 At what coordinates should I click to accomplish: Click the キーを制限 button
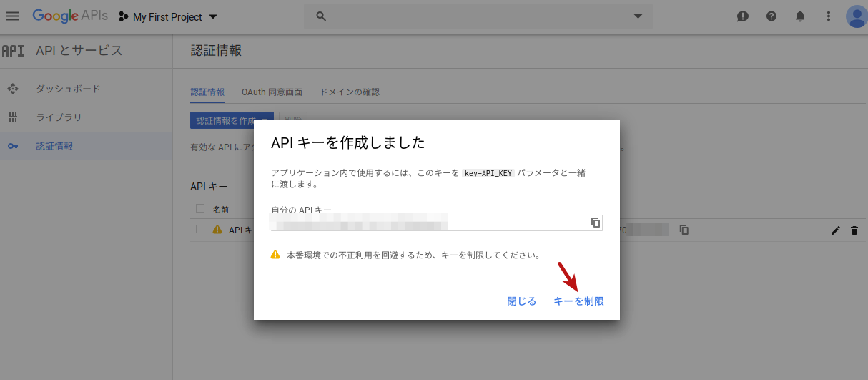[x=578, y=301]
